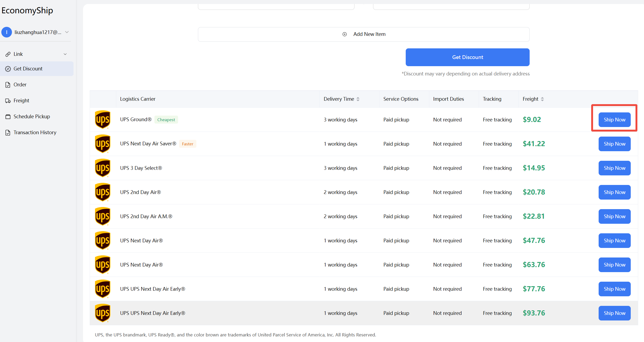Ship Now for $93.76 Next Day Air Early
644x342 pixels.
pyautogui.click(x=614, y=313)
